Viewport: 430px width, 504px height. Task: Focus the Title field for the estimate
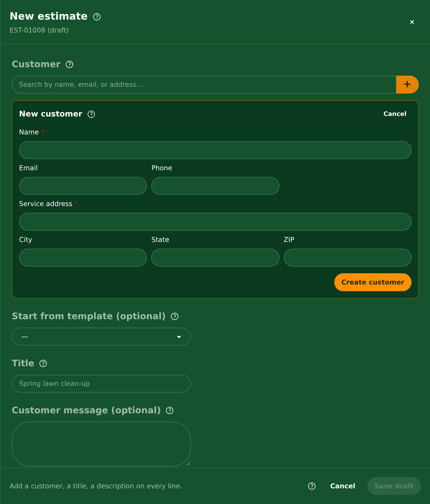(x=101, y=384)
